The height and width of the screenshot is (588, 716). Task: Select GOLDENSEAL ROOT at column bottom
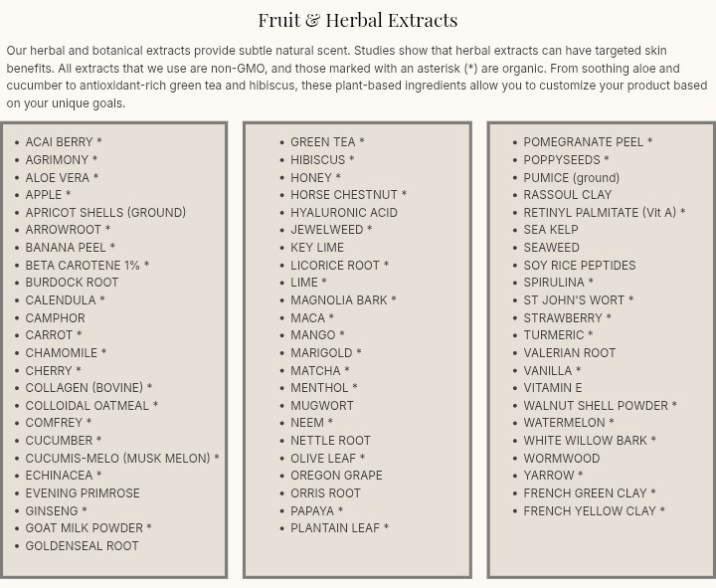point(82,546)
